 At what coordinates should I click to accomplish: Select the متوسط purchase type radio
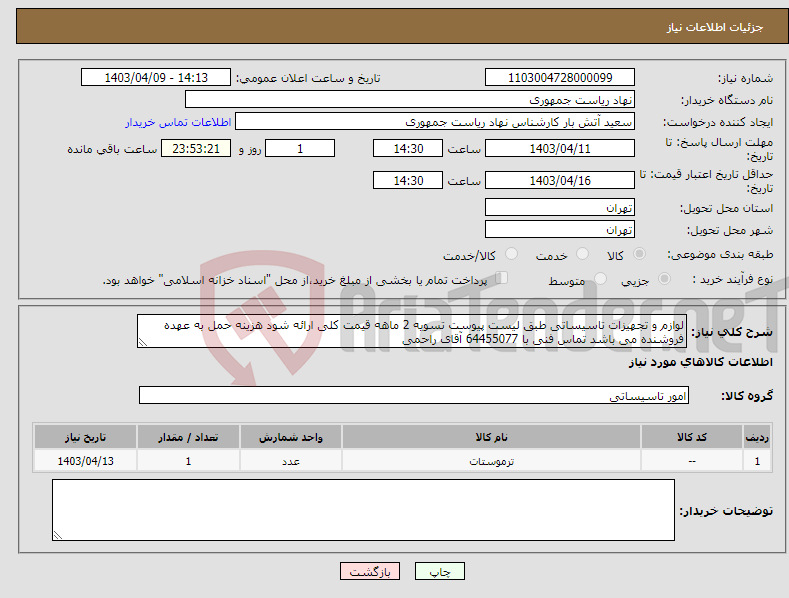point(600,279)
